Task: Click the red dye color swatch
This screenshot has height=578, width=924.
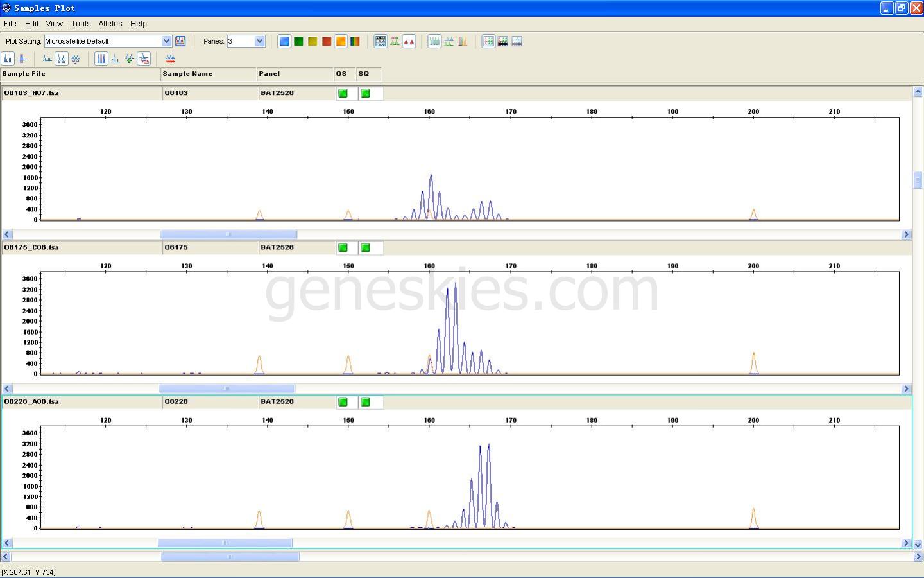Action: [327, 41]
